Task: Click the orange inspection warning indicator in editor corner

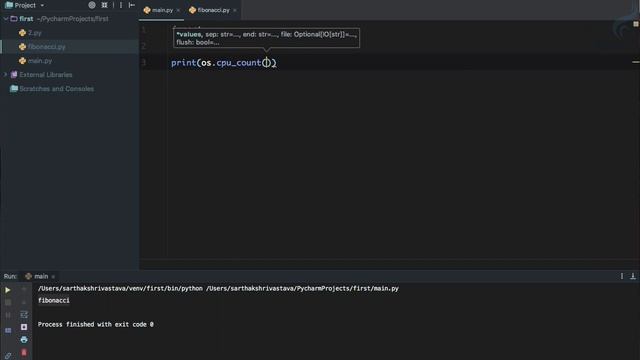Action: 636,24
